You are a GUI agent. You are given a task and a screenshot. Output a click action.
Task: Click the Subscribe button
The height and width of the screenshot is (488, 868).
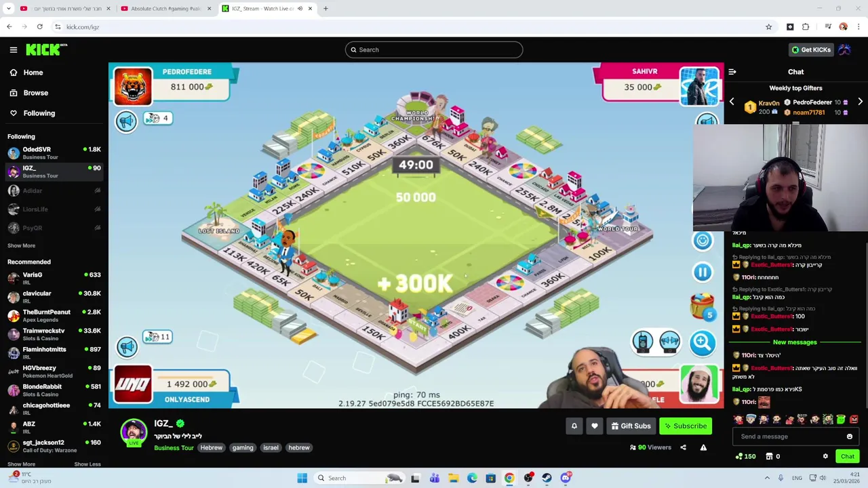click(x=686, y=426)
